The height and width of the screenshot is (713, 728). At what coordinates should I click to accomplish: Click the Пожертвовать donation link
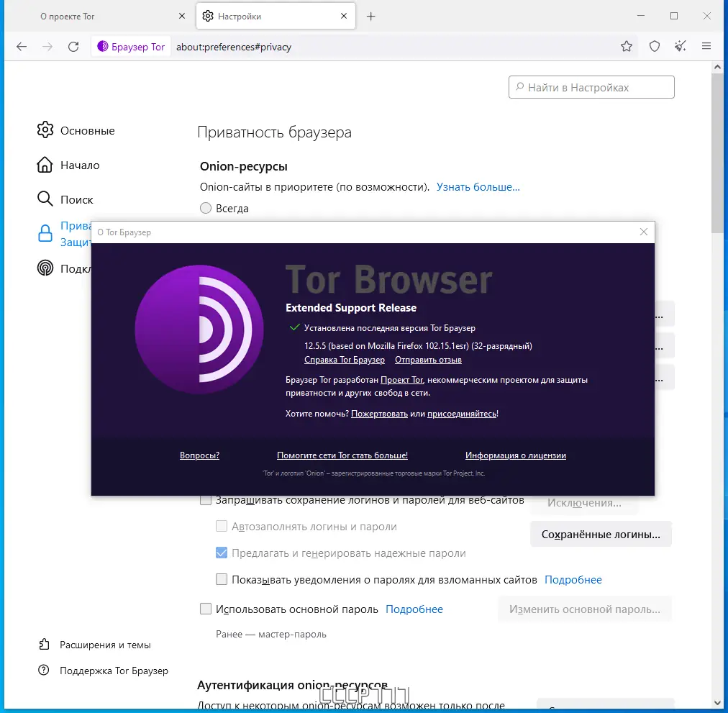tap(379, 414)
